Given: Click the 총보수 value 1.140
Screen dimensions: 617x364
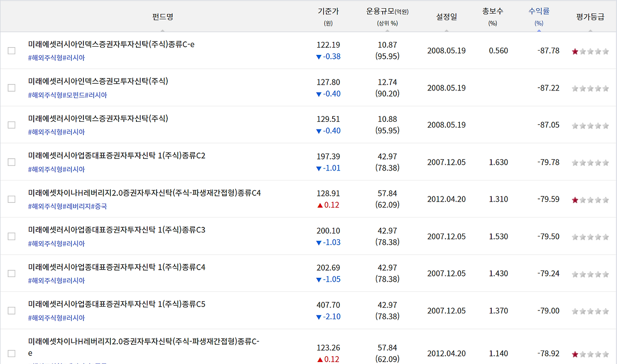Looking at the screenshot, I should tap(498, 353).
